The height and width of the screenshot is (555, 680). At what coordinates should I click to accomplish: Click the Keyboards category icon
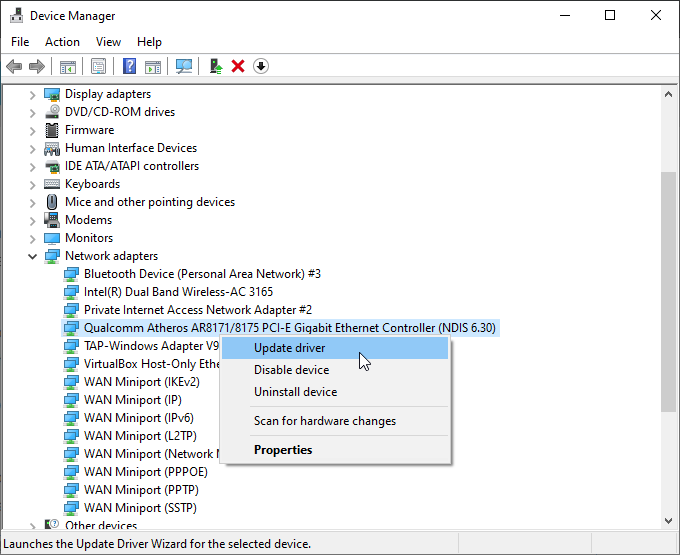pyautogui.click(x=52, y=184)
